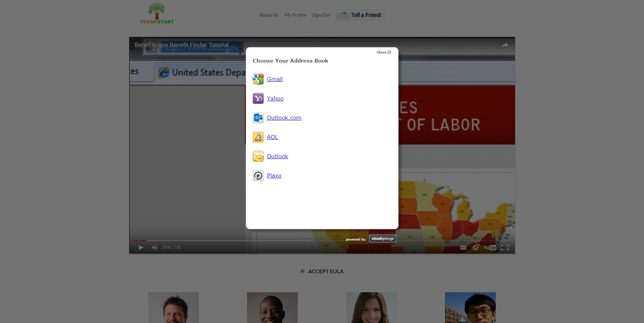The width and height of the screenshot is (644, 323).
Task: Open the Gmail address book link
Action: point(275,79)
